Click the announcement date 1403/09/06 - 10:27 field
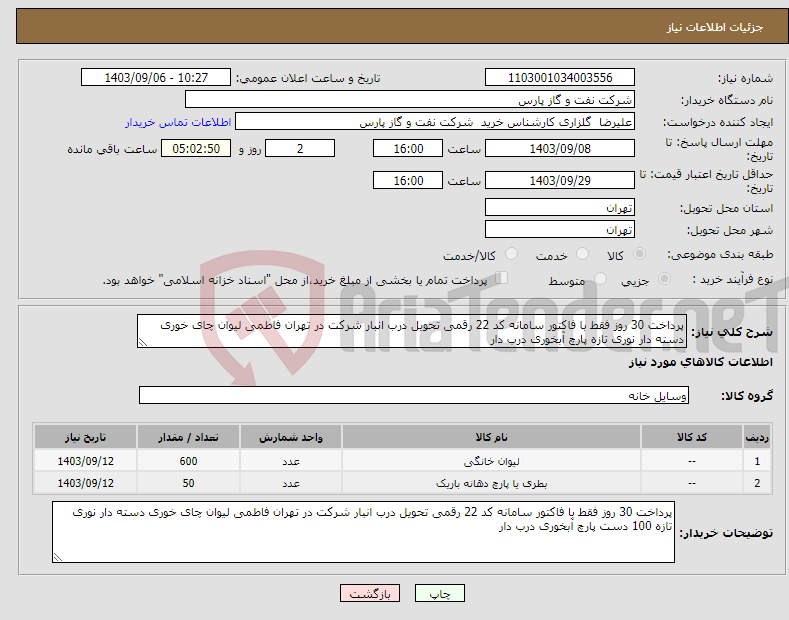This screenshot has width=789, height=620. pyautogui.click(x=156, y=78)
